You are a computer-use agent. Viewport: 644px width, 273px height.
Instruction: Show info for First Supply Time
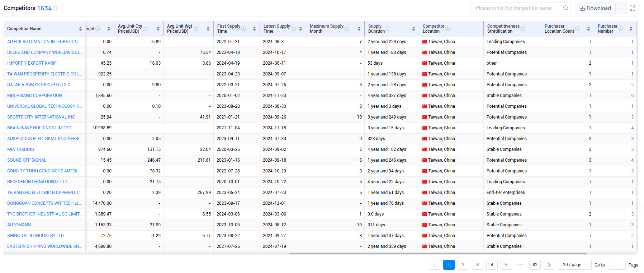pos(243,29)
